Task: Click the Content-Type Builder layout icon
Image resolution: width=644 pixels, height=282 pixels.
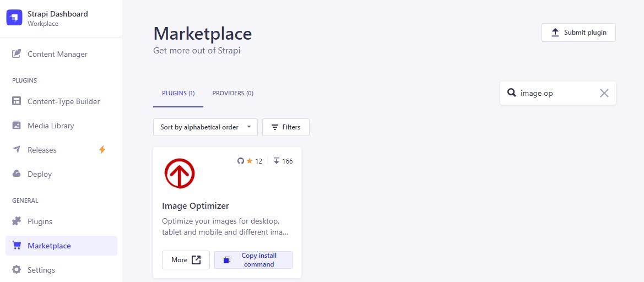Action: point(17,101)
